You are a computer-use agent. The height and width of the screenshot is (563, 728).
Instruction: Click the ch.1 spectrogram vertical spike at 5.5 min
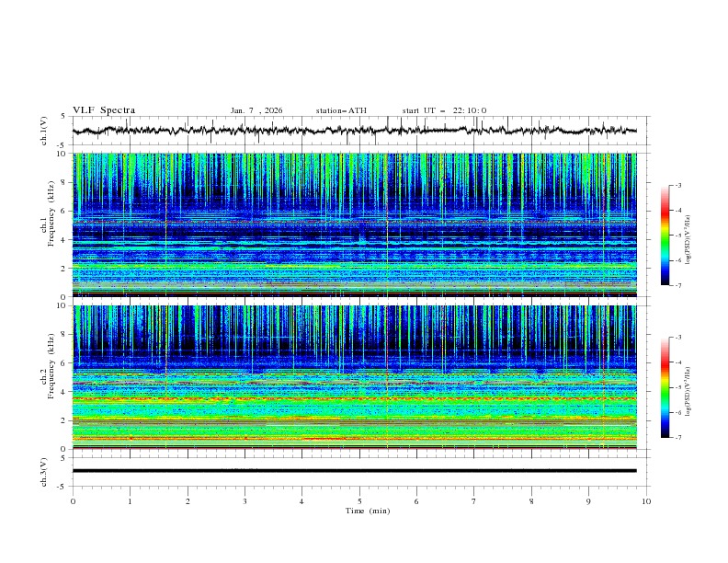pyautogui.click(x=387, y=224)
